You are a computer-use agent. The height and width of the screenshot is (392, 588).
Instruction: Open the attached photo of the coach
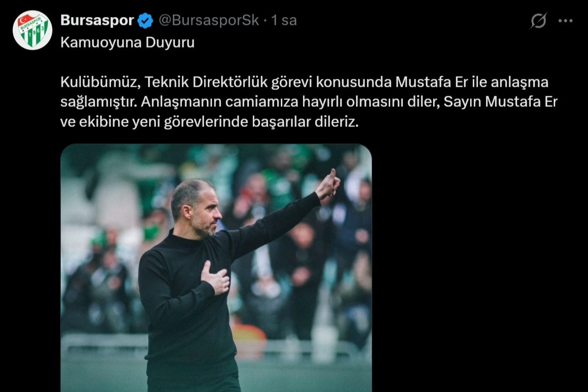pos(216,268)
